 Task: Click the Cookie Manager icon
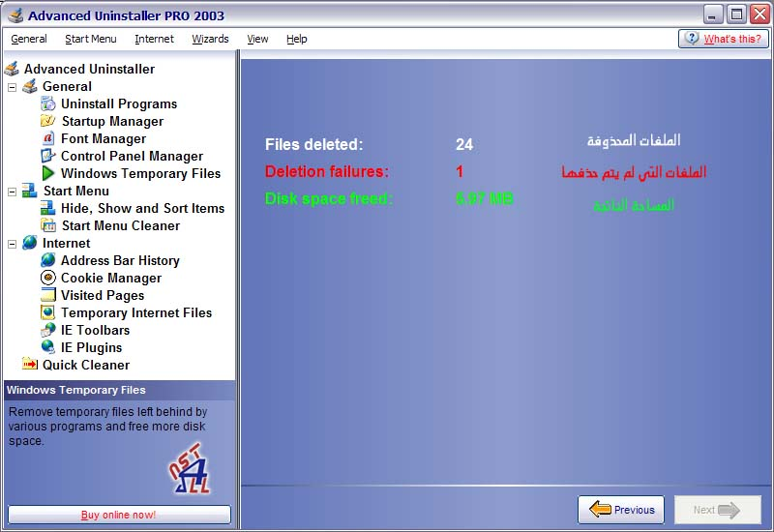(x=48, y=278)
